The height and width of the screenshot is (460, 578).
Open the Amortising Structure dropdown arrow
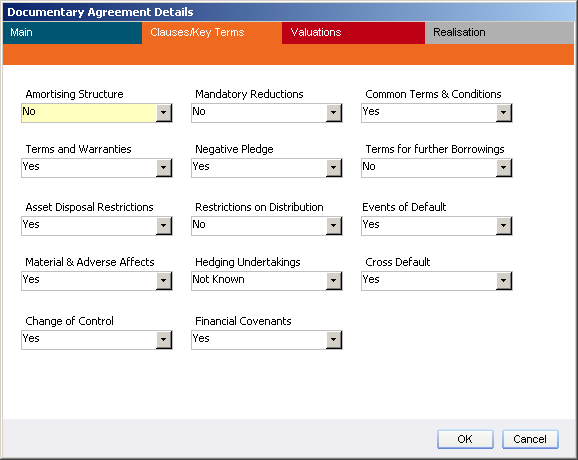(164, 112)
